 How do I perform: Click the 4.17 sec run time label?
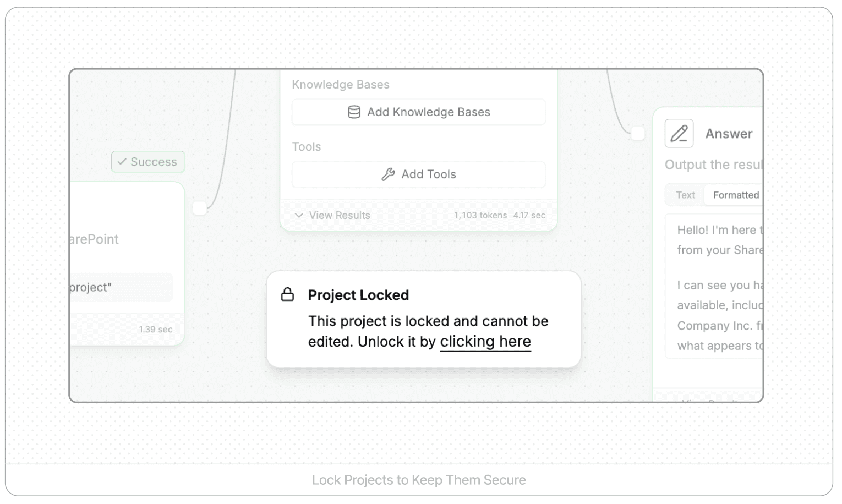point(529,215)
